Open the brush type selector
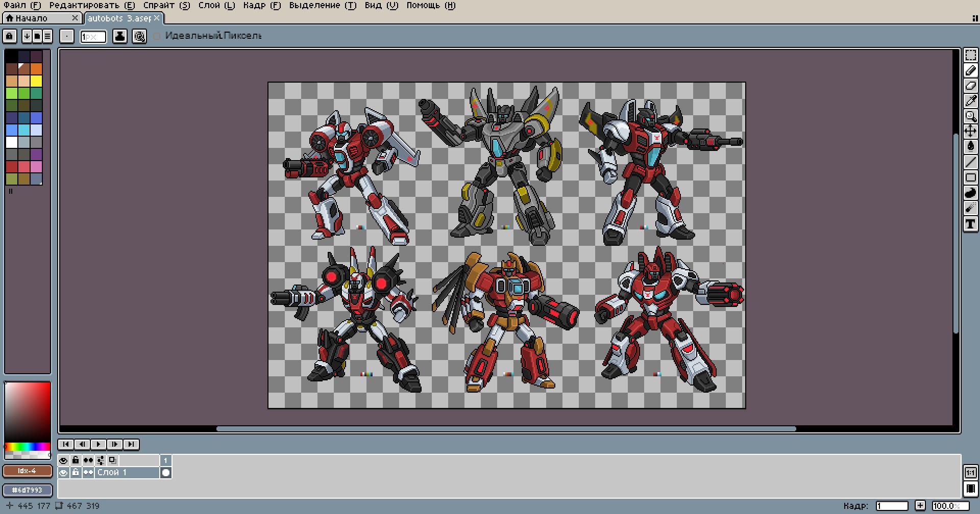Viewport: 980px width, 514px height. coord(67,36)
